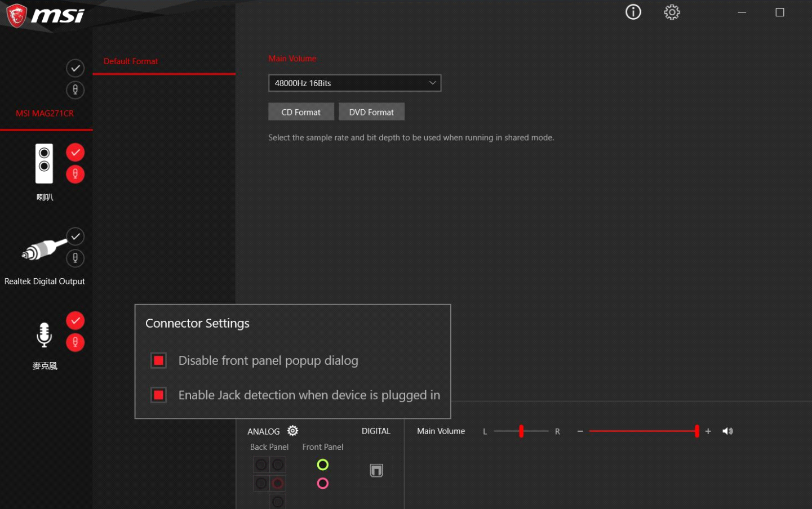Select the MSI MAG271CR device tab
The image size is (812, 509).
(45, 113)
